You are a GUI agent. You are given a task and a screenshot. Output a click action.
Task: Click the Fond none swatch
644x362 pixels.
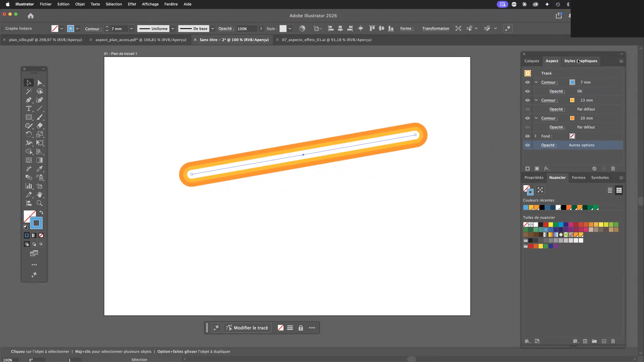coord(572,136)
